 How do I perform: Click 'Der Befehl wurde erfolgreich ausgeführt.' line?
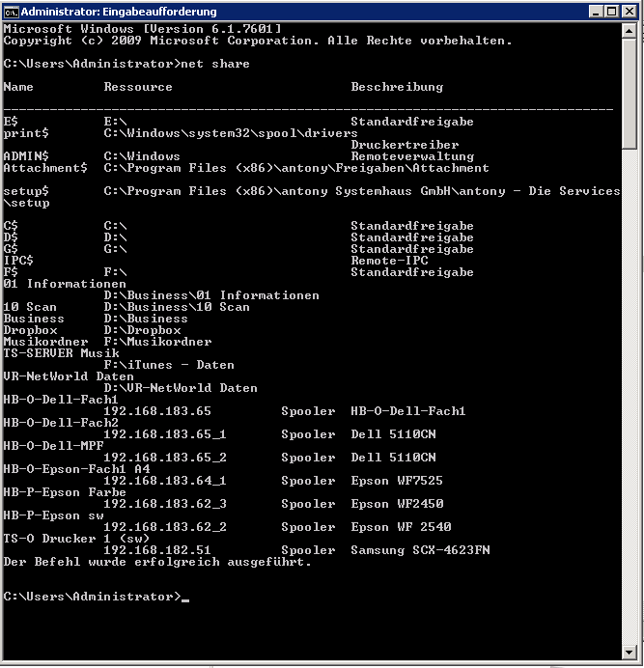point(157,562)
